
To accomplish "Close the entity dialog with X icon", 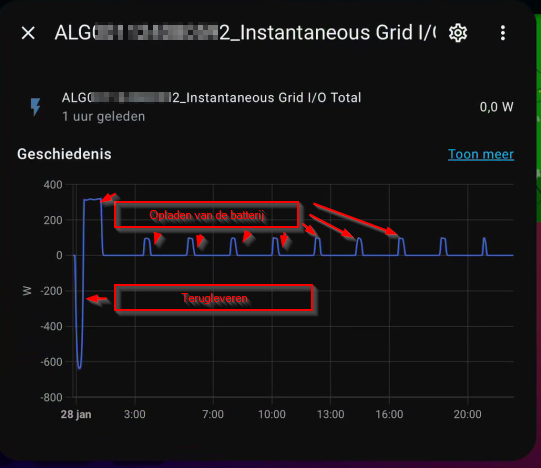I will (28, 33).
